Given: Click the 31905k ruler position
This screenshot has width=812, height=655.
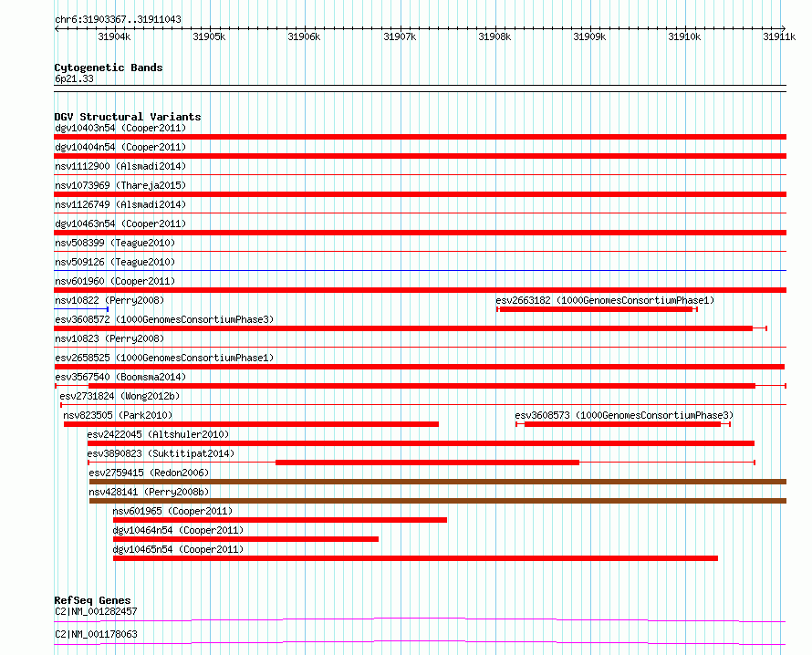Looking at the screenshot, I should pyautogui.click(x=209, y=36).
